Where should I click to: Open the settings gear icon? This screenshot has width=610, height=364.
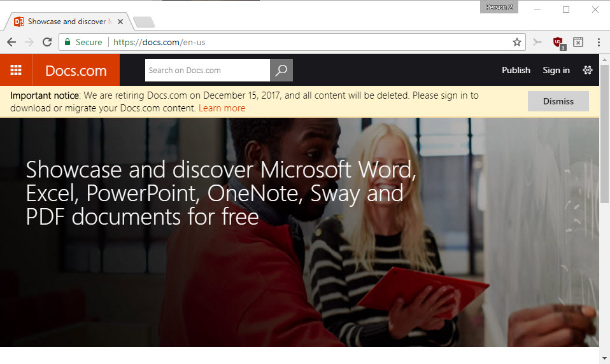click(x=588, y=70)
